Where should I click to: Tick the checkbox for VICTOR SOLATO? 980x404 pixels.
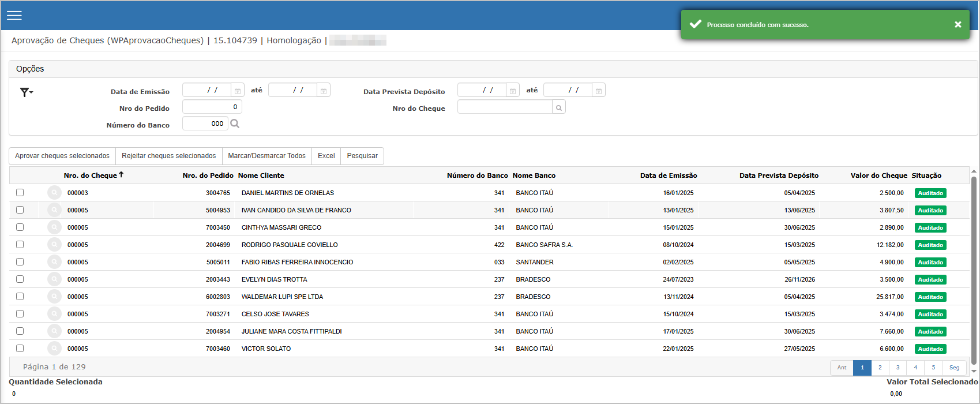point(20,349)
